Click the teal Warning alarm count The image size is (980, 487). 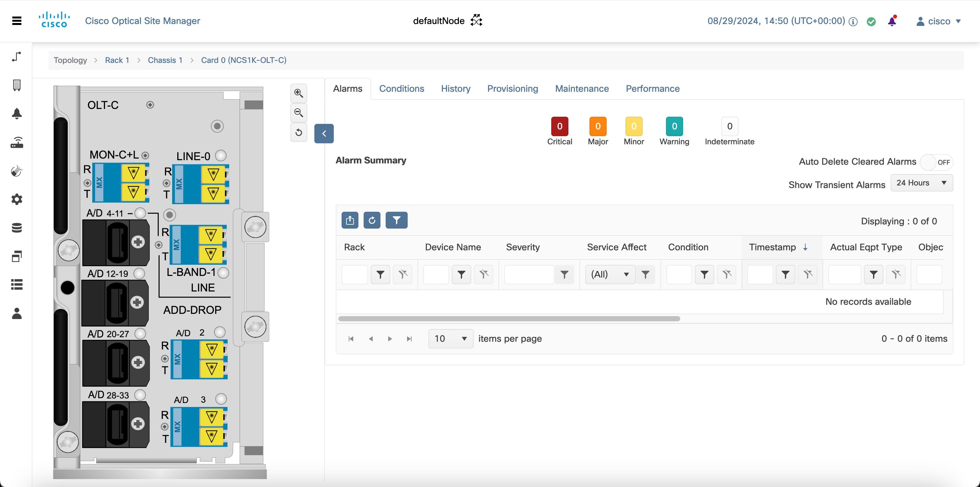(674, 126)
